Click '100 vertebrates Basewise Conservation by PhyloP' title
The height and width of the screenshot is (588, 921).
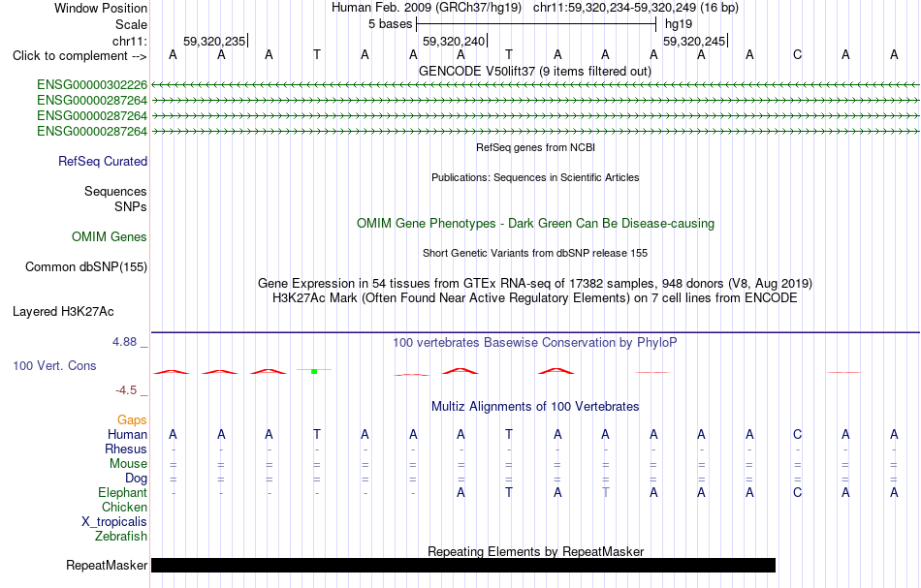pos(535,343)
